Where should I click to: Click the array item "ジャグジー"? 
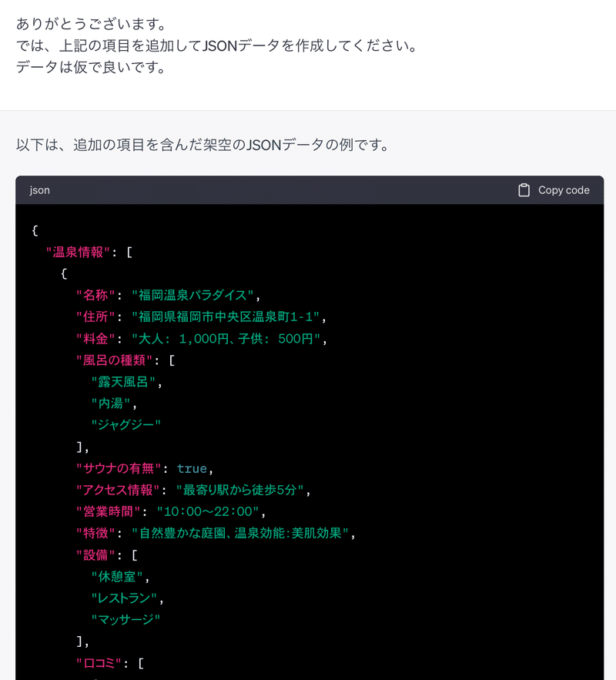126,424
